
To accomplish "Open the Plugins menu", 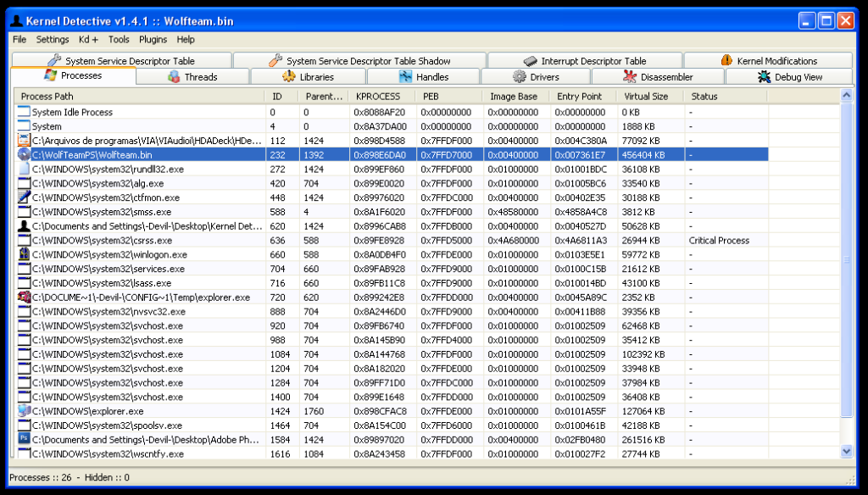I will click(x=153, y=39).
